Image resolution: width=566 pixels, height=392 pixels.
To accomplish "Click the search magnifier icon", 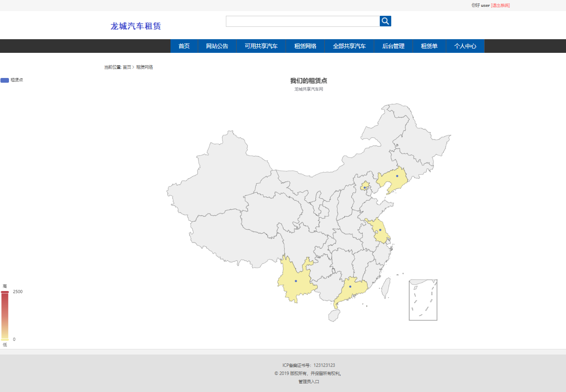I will pos(385,20).
